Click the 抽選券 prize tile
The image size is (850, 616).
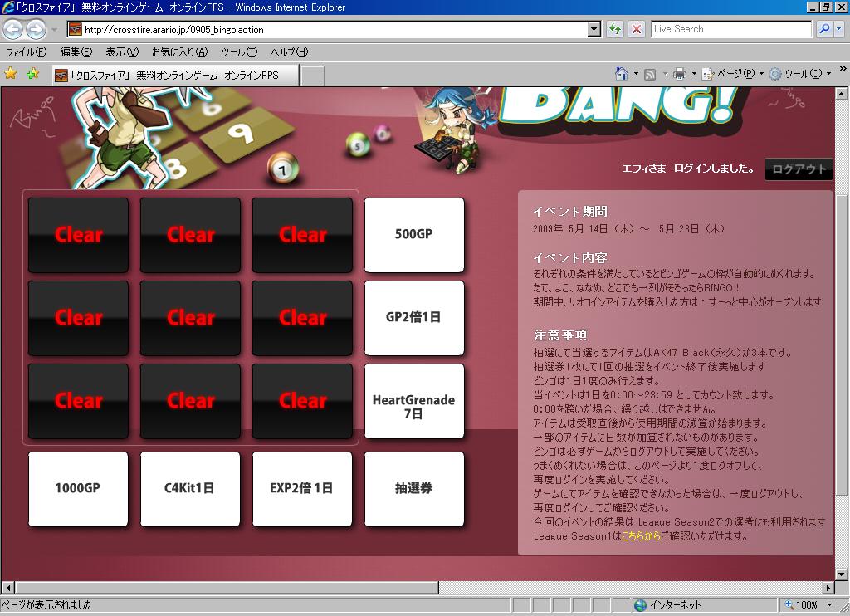click(414, 489)
